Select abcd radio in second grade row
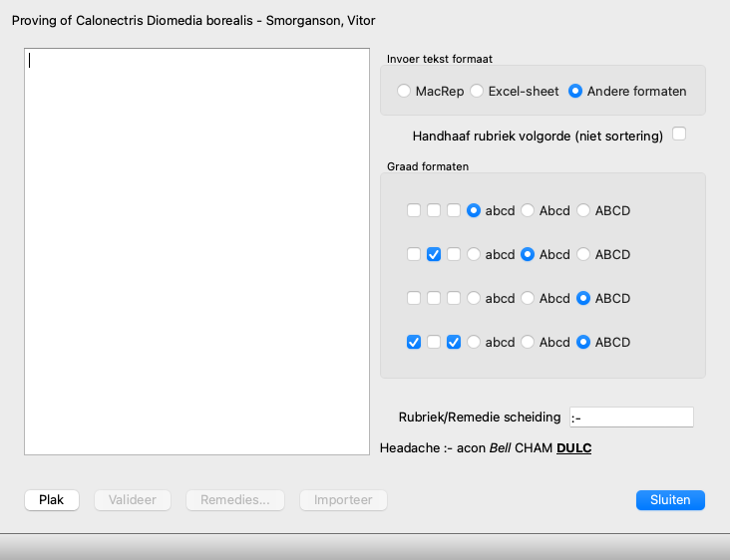 point(474,254)
